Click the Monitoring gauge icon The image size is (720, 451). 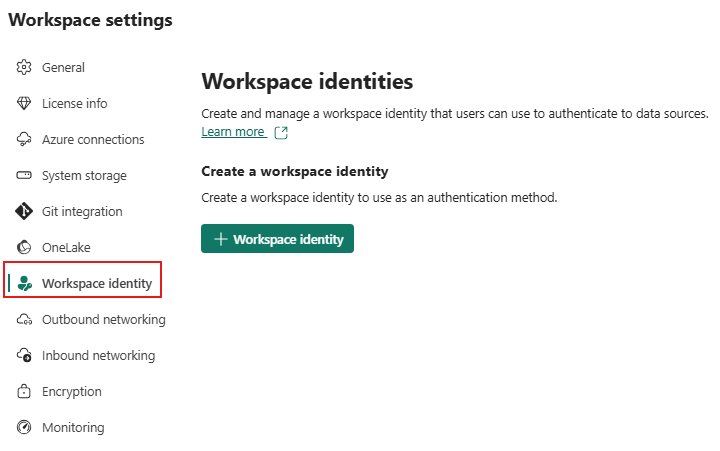pos(24,427)
